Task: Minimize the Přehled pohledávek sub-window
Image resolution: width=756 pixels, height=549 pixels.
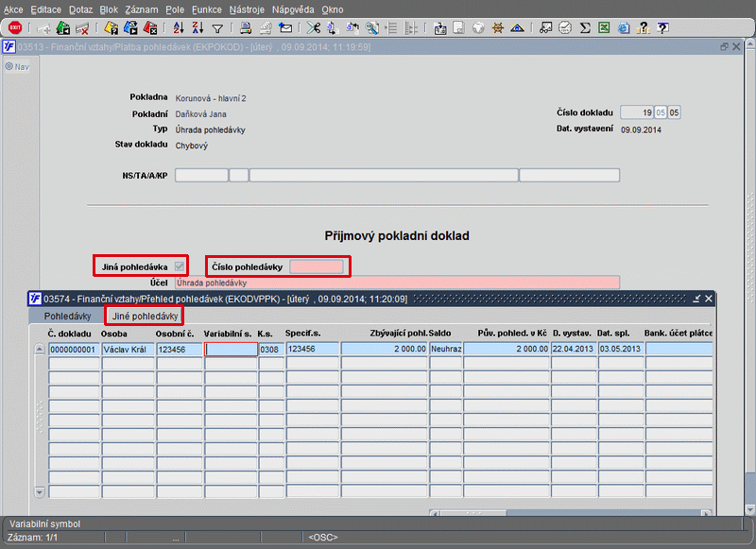Action: [x=696, y=299]
